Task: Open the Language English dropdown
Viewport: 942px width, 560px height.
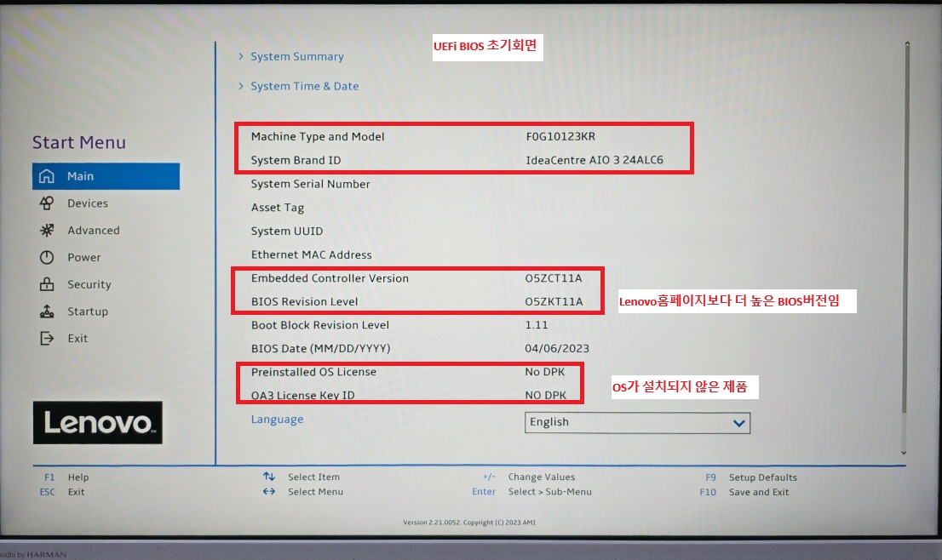Action: [637, 422]
